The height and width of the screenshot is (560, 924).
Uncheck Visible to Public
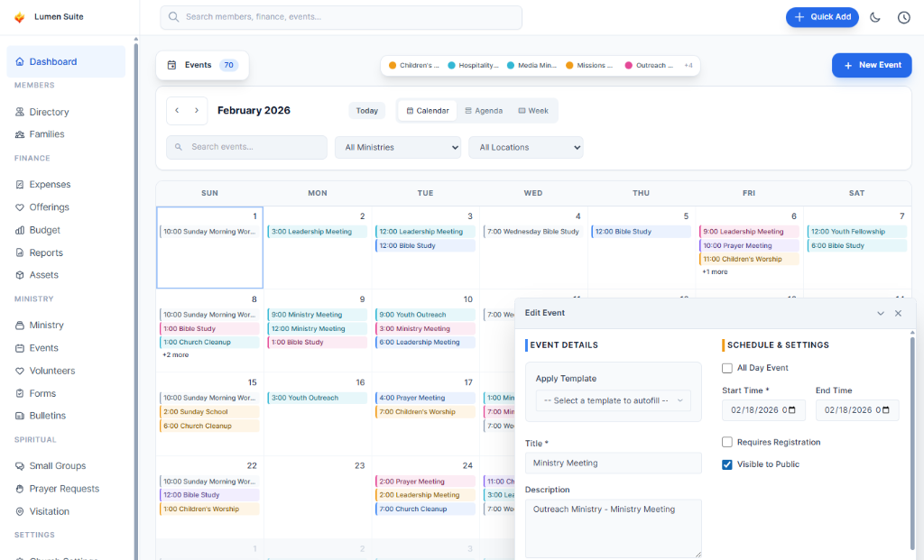click(x=727, y=464)
